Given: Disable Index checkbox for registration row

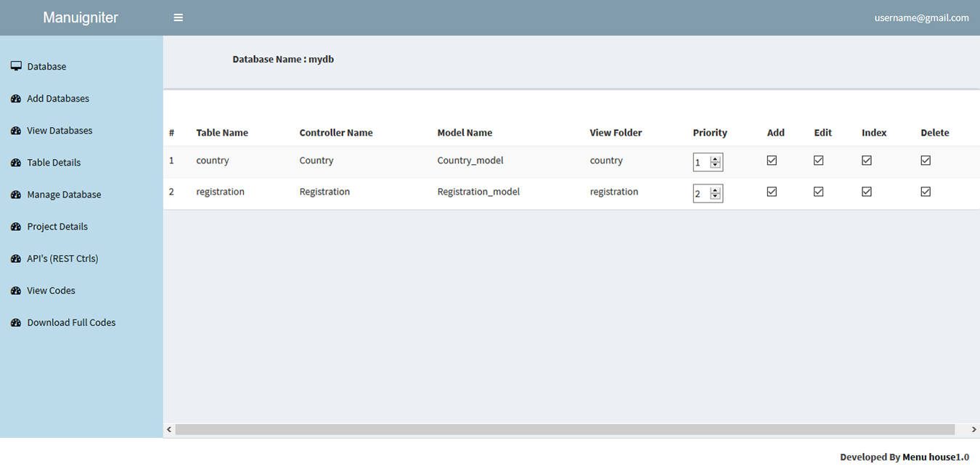Looking at the screenshot, I should pyautogui.click(x=866, y=192).
